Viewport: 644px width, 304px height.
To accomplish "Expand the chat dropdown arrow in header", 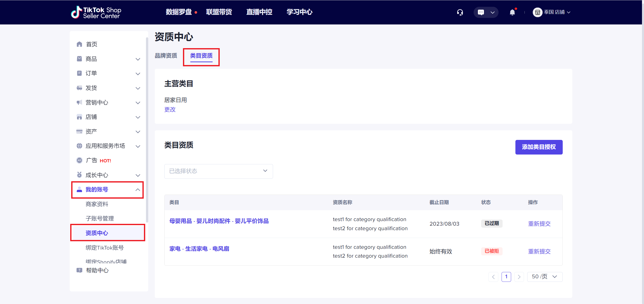I will (x=493, y=12).
